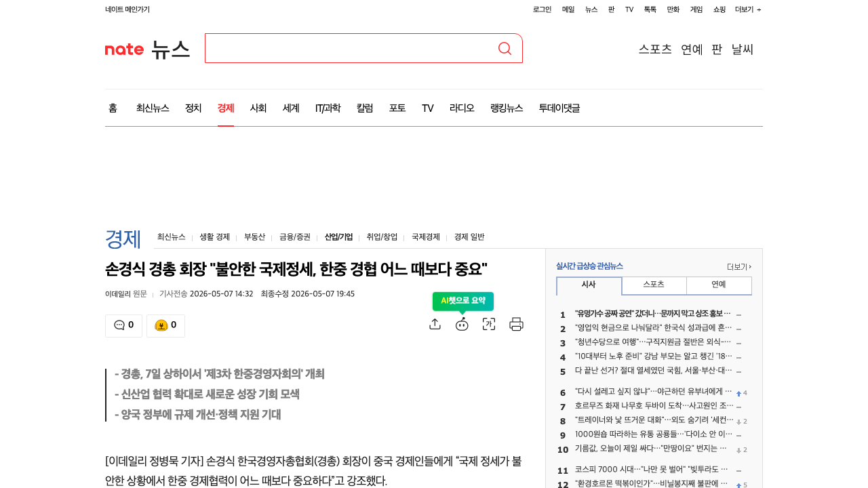
Task: Open 네이트 메인가기 link
Action: click(x=127, y=9)
